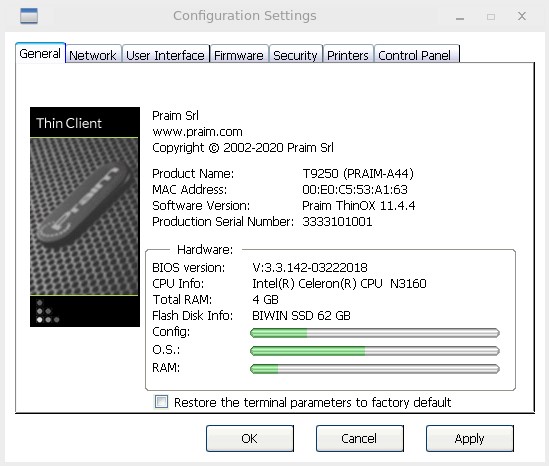549x466 pixels.
Task: Close the Configuration Settings window
Action: pyautogui.click(x=522, y=16)
